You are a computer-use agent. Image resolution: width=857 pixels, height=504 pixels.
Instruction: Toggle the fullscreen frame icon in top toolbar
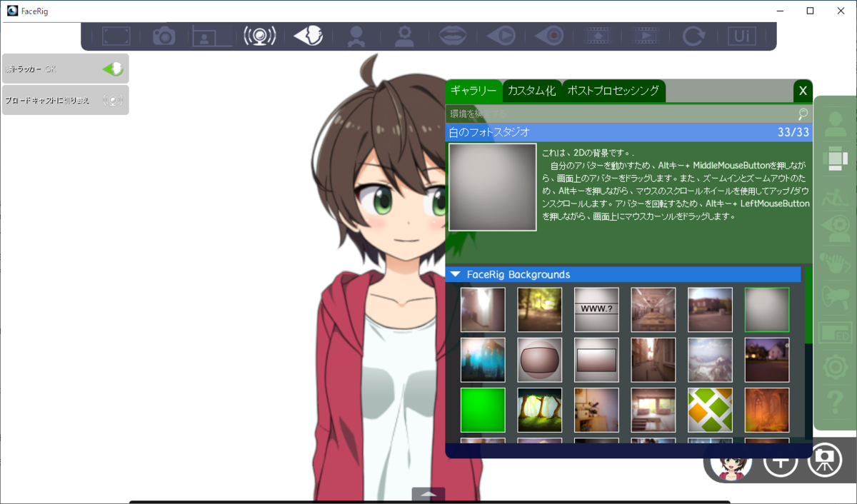click(116, 36)
